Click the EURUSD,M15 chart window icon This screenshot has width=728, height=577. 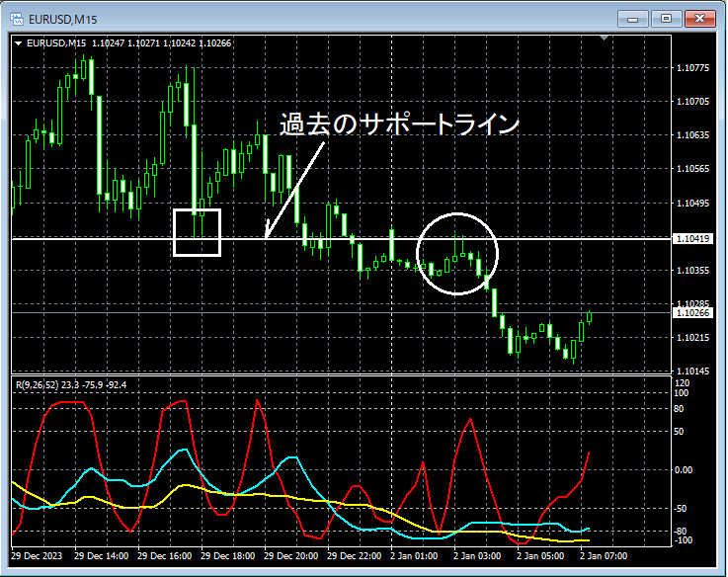pos(17,19)
